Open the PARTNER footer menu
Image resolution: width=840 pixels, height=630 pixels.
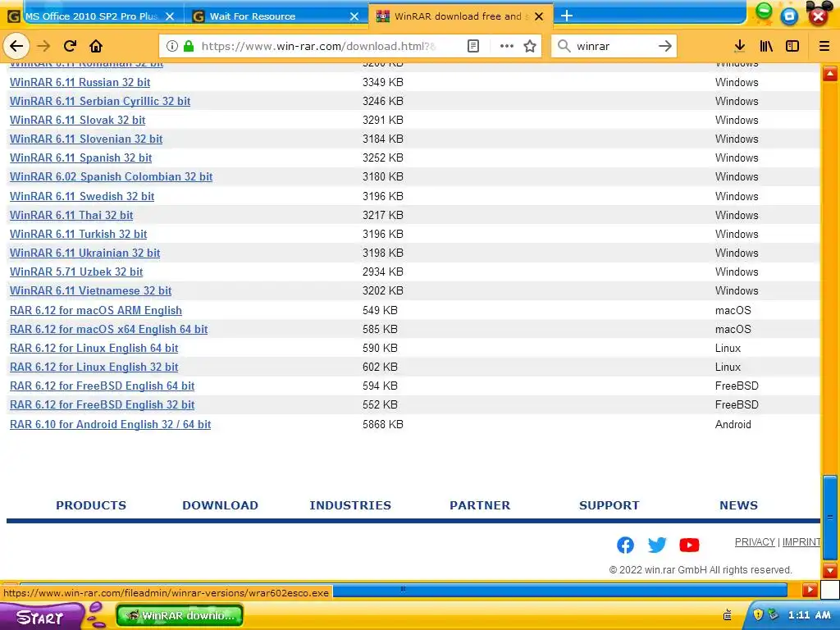[x=480, y=505]
